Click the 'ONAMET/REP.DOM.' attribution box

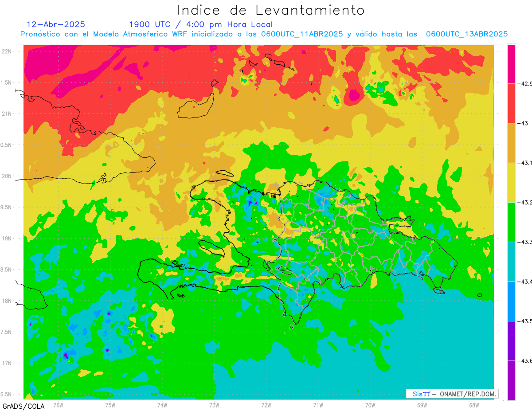click(x=452, y=394)
